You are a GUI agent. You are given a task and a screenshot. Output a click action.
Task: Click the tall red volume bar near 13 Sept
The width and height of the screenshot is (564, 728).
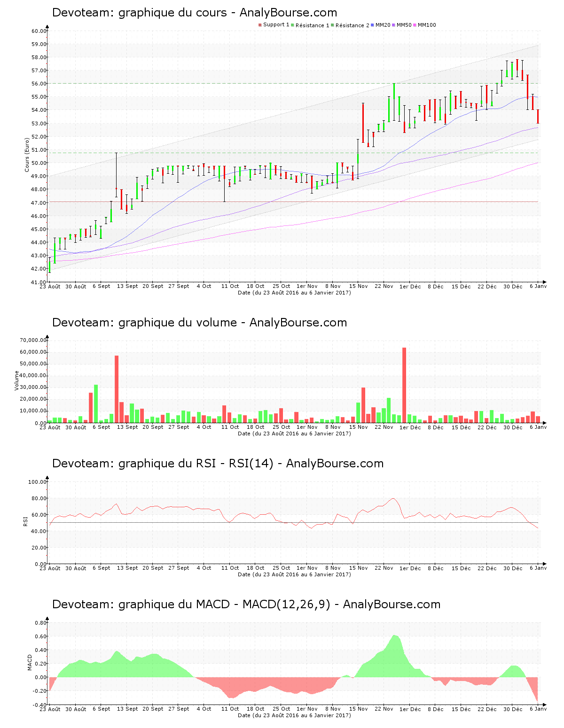(117, 389)
